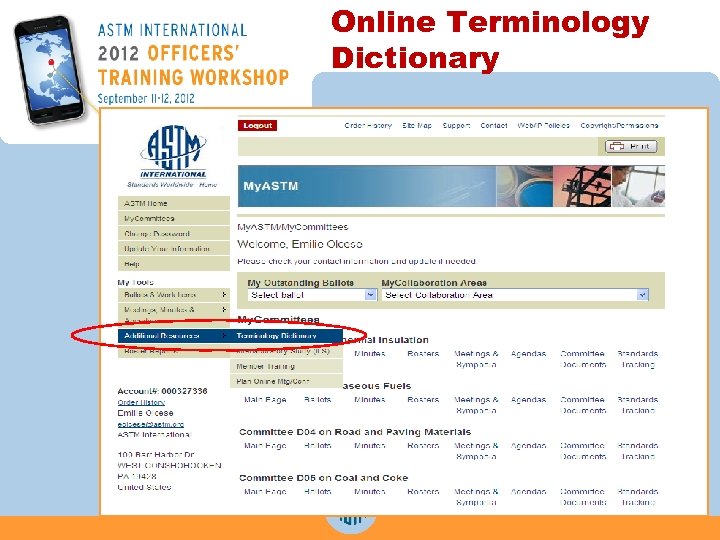
Task: Open Standards Tracking for thermal insulation committee
Action: pyautogui.click(x=637, y=359)
